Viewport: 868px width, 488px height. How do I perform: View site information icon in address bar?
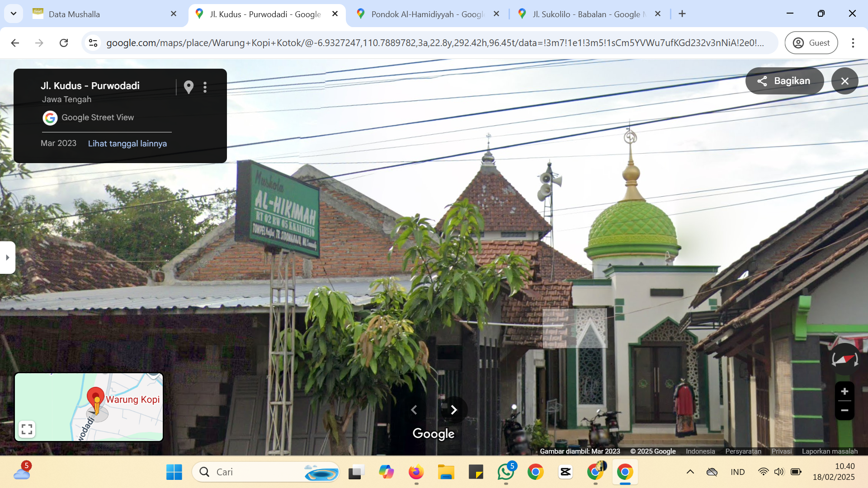[93, 43]
